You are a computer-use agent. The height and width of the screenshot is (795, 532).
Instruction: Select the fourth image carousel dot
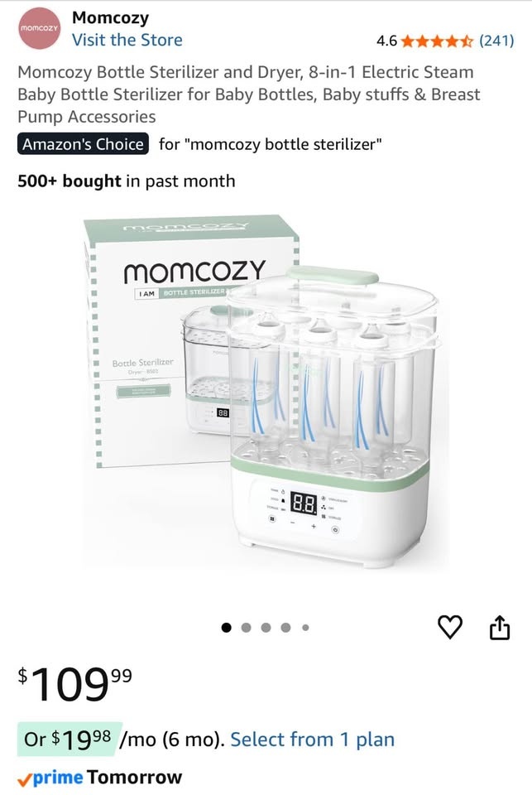(x=285, y=628)
